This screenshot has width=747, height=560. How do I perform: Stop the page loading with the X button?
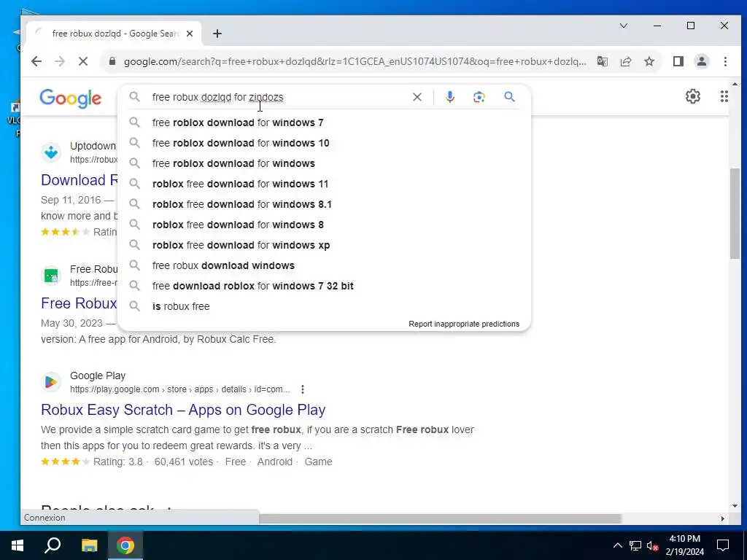click(x=83, y=61)
